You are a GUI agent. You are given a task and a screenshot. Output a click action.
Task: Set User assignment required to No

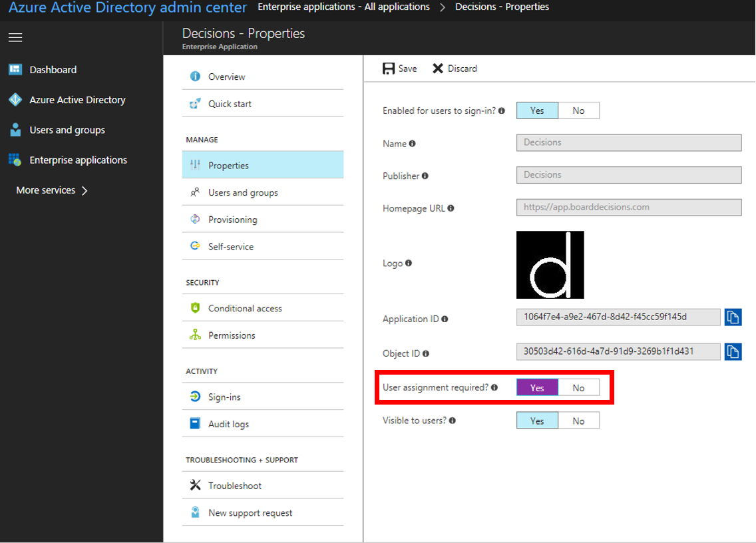578,388
